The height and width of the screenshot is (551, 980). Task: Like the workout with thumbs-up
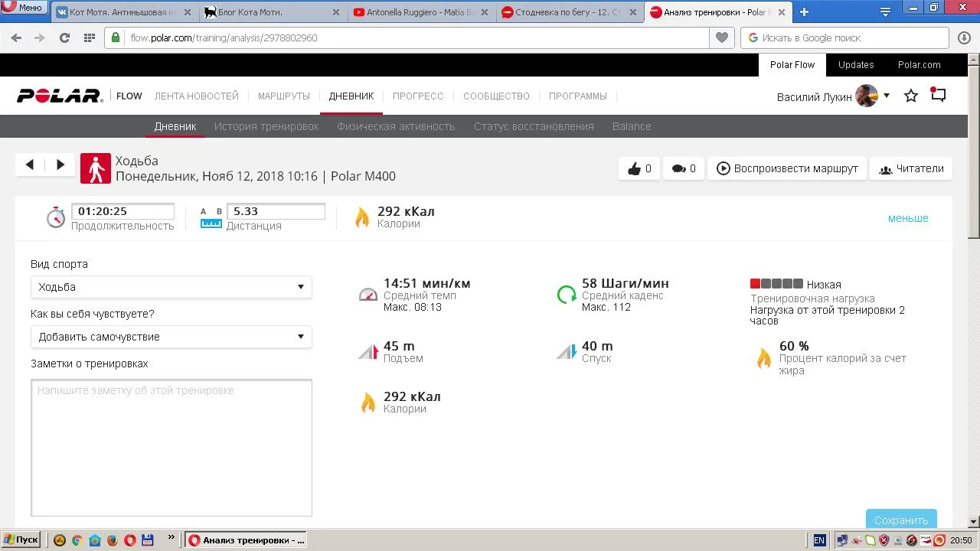(639, 169)
